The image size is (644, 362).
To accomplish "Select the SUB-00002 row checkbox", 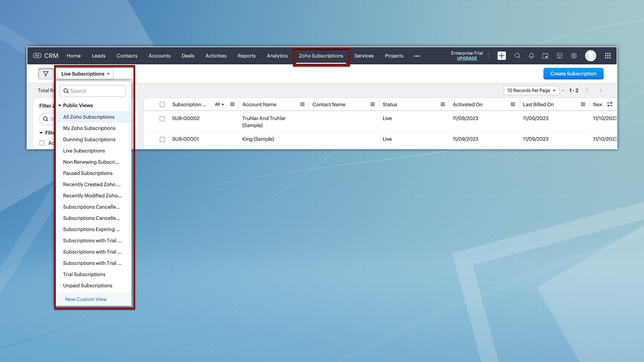I will click(162, 119).
